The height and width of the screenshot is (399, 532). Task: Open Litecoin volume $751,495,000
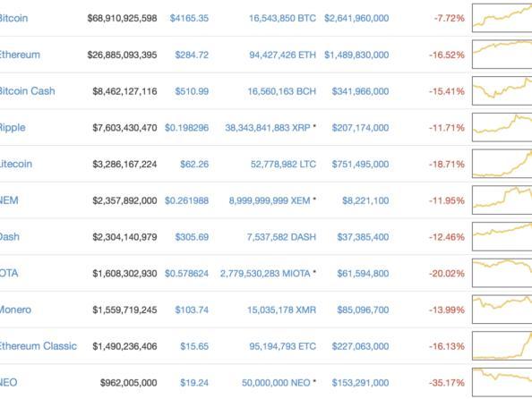[360, 164]
